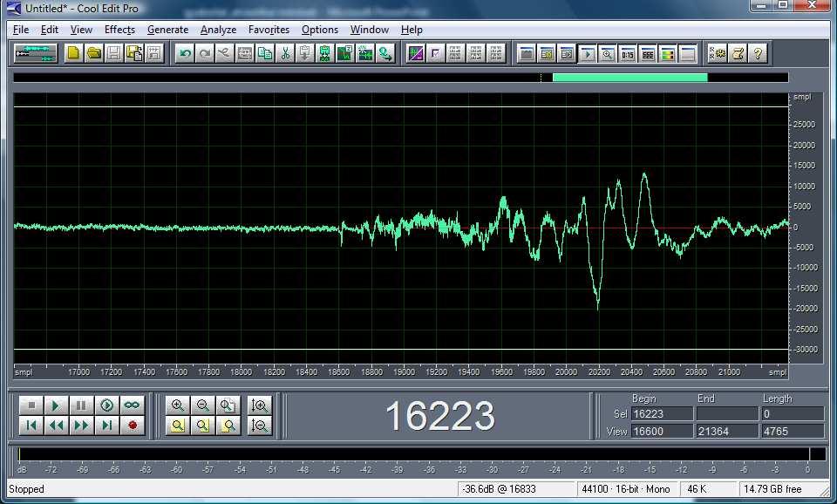Open the Favorites menu
This screenshot has width=837, height=504.
[x=269, y=30]
